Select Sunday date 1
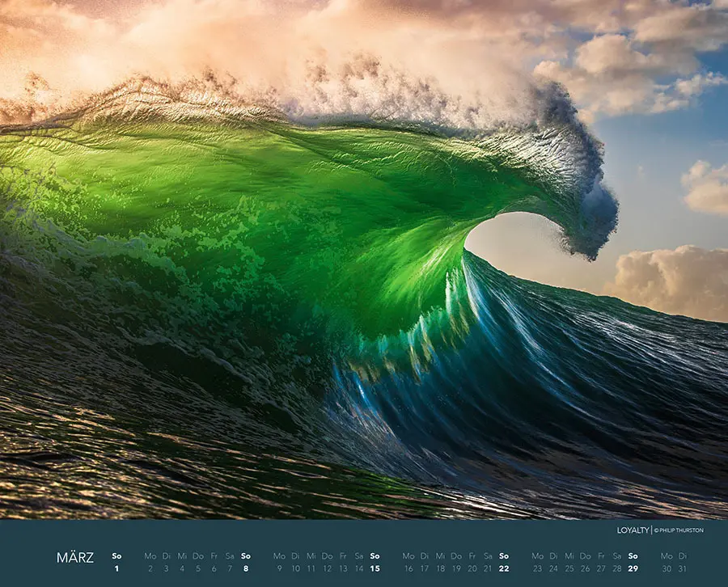 pyautogui.click(x=116, y=568)
